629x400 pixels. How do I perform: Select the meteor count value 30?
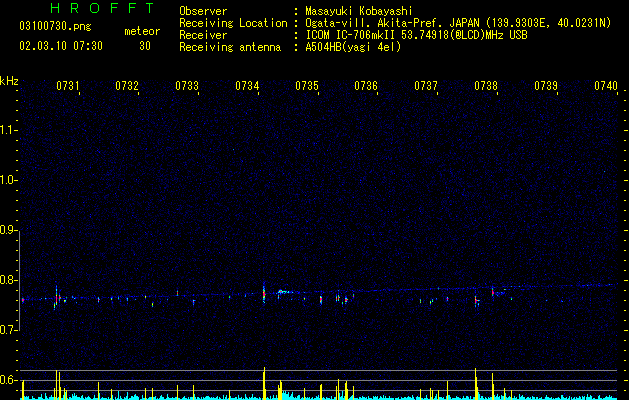coord(145,46)
